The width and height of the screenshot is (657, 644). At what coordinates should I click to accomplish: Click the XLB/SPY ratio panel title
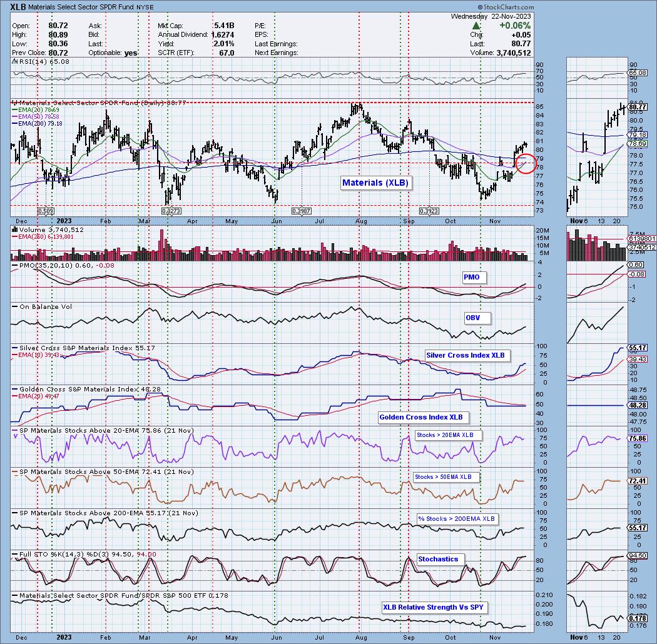(x=120, y=595)
